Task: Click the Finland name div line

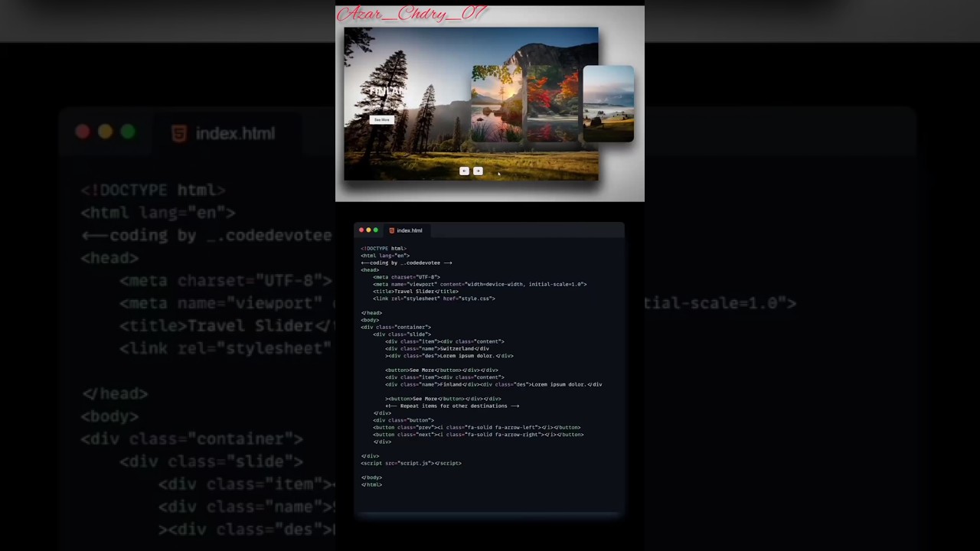Action: point(494,384)
